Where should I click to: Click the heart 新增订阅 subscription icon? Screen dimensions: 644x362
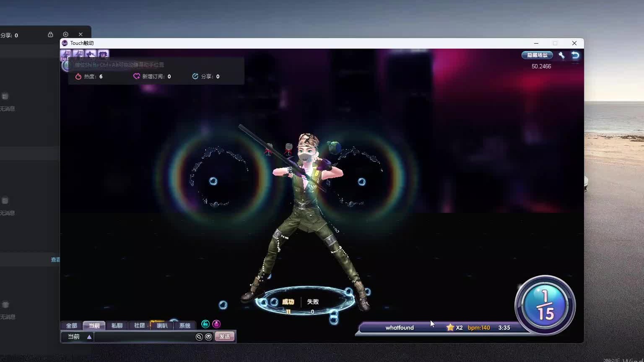(x=136, y=76)
